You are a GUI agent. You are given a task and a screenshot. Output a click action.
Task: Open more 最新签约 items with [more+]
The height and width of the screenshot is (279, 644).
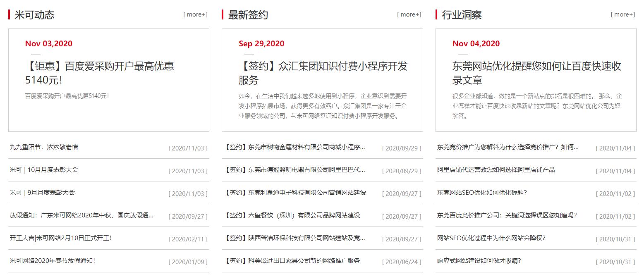click(409, 14)
